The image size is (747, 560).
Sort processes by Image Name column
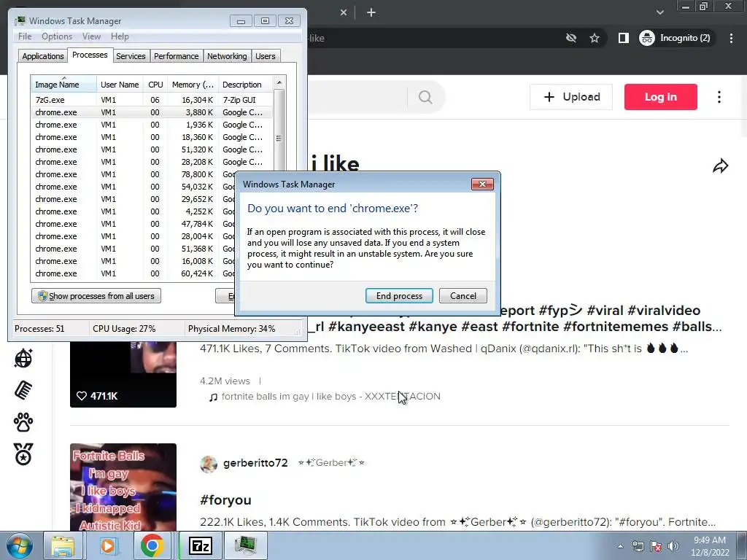[63, 85]
